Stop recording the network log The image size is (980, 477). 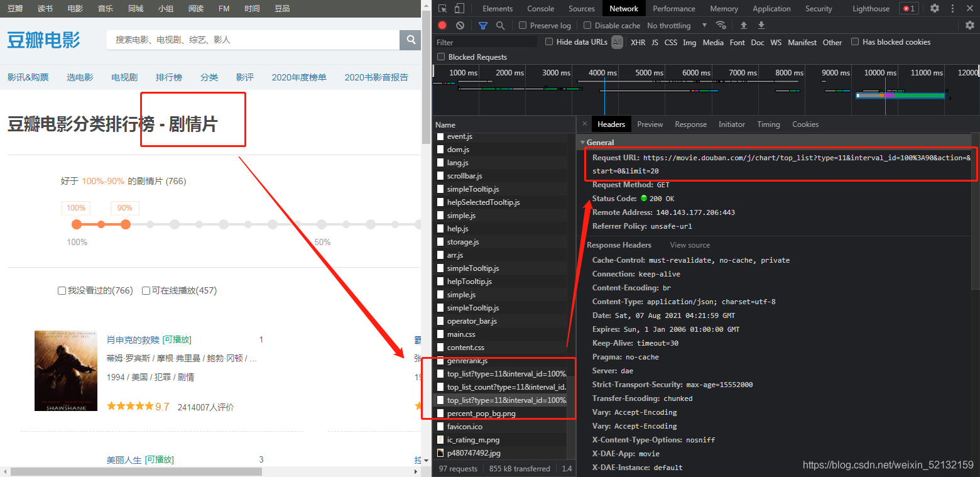(442, 25)
